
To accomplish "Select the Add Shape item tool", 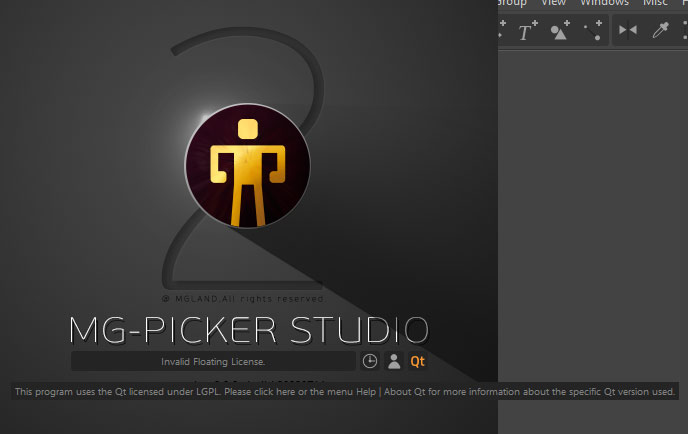I will [x=560, y=31].
